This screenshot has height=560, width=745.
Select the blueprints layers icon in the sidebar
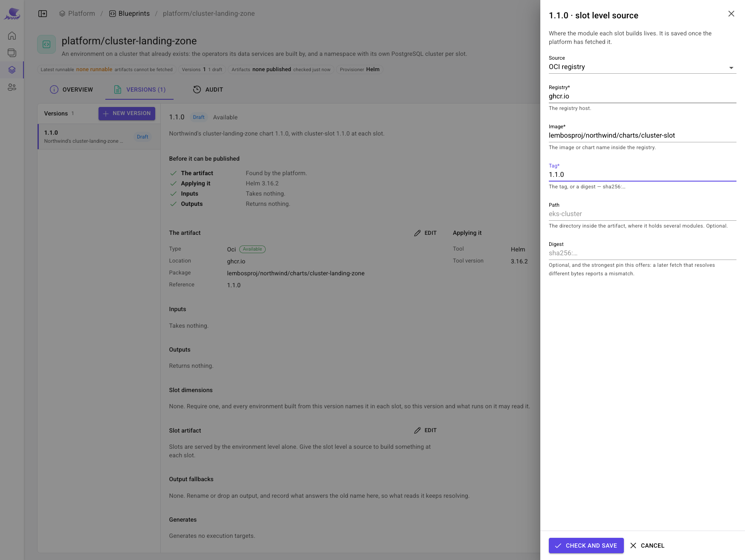point(12,70)
